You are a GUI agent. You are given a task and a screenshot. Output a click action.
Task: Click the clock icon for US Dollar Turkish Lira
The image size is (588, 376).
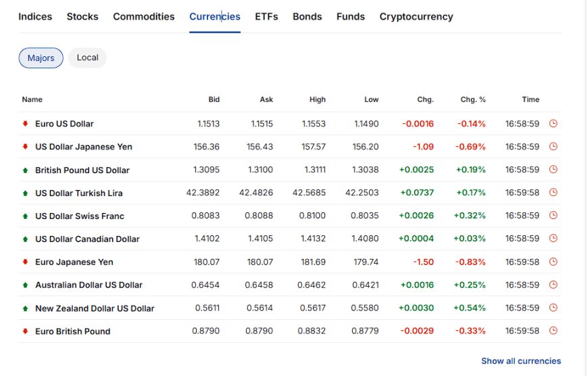coord(553,193)
